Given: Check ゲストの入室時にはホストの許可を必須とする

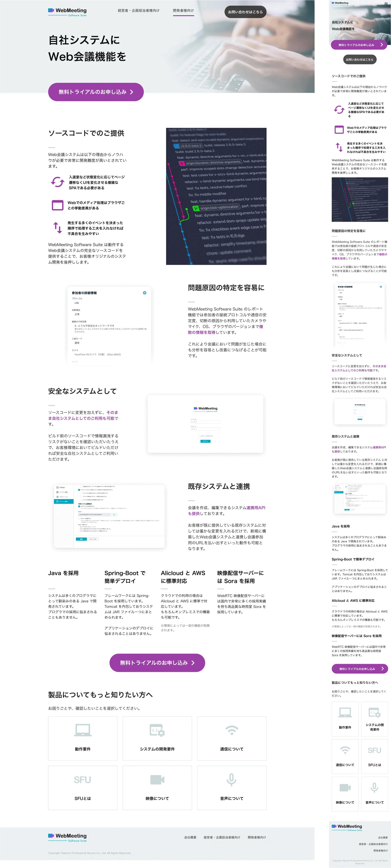Looking at the screenshot, I should [81, 493].
